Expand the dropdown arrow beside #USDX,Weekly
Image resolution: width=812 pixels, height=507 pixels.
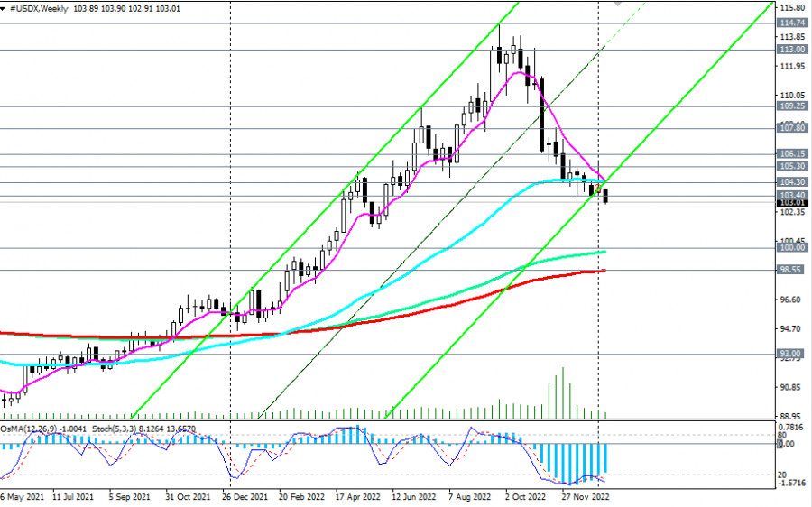pyautogui.click(x=5, y=7)
